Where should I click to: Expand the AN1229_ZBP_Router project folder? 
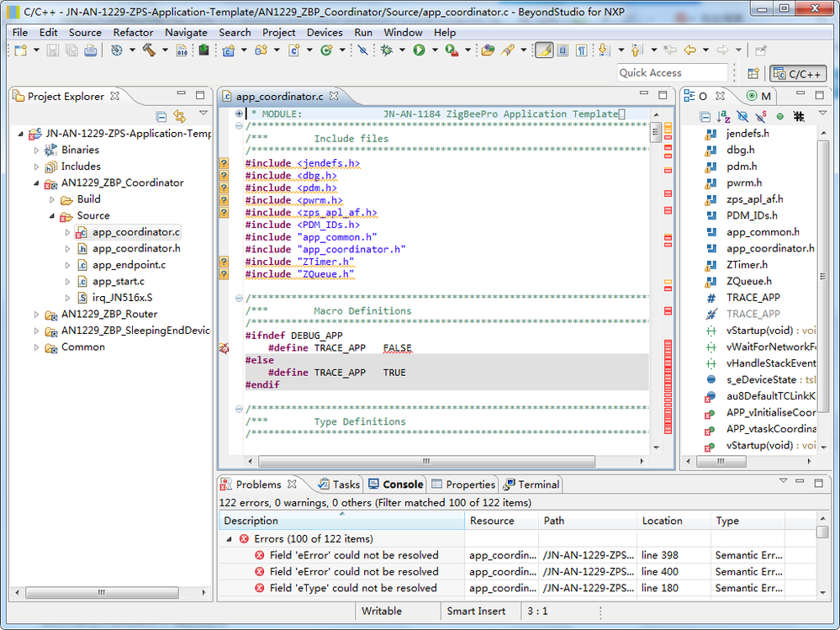[x=36, y=315]
